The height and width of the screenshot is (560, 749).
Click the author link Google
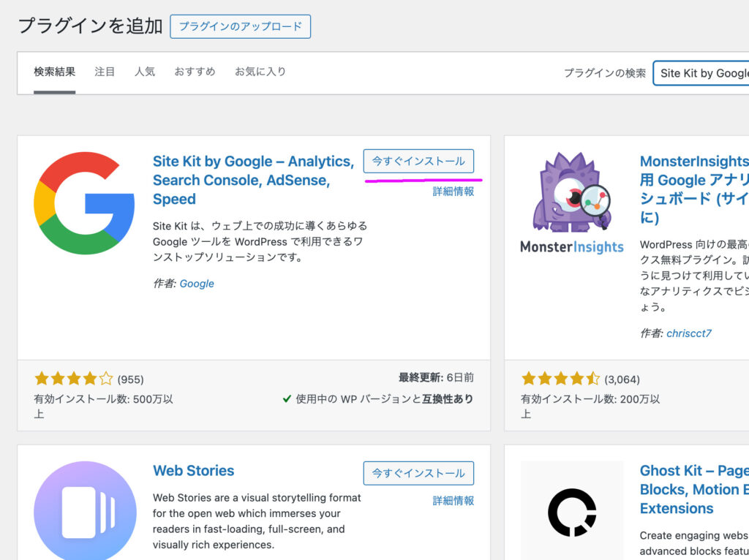click(197, 284)
